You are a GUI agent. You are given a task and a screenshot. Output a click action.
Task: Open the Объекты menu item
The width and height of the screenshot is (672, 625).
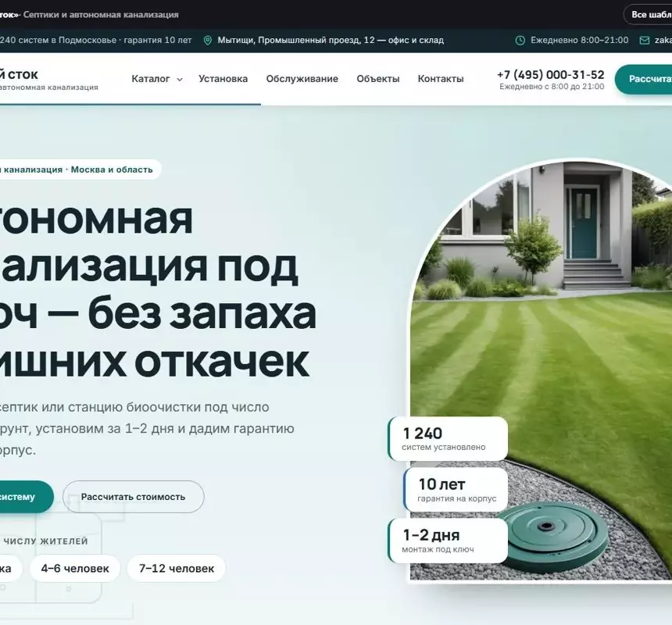coord(378,79)
